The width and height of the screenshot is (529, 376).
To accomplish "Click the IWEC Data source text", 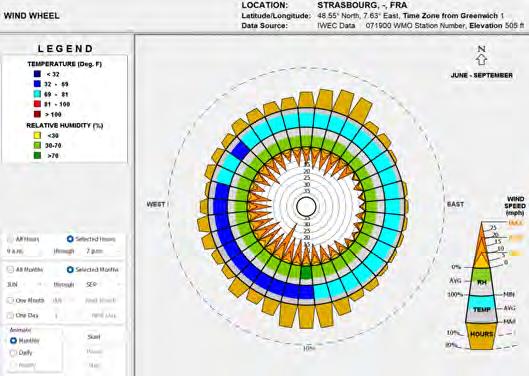I will point(336,26).
